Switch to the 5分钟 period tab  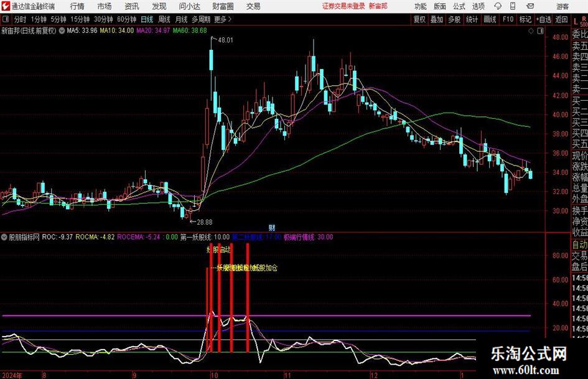[x=58, y=19]
